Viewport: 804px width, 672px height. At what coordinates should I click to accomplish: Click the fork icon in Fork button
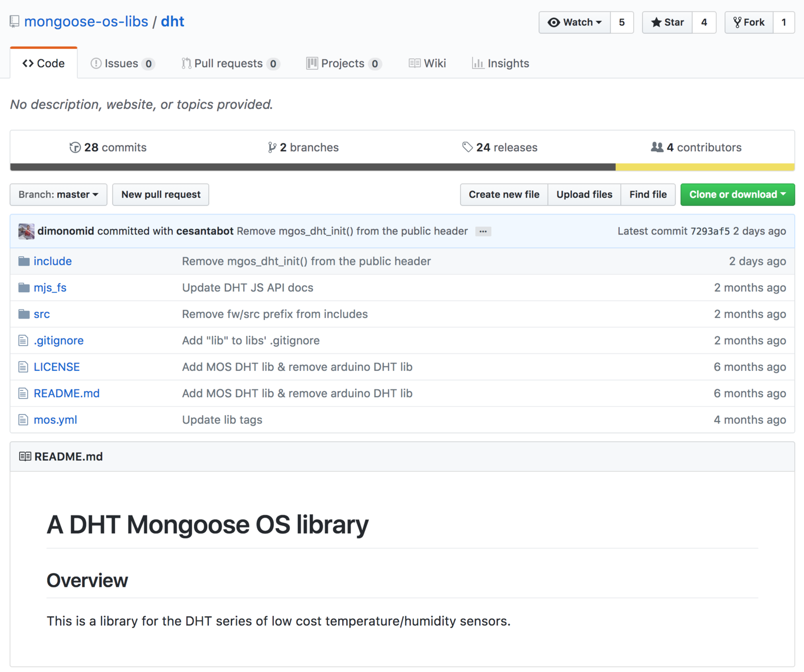pyautogui.click(x=737, y=22)
